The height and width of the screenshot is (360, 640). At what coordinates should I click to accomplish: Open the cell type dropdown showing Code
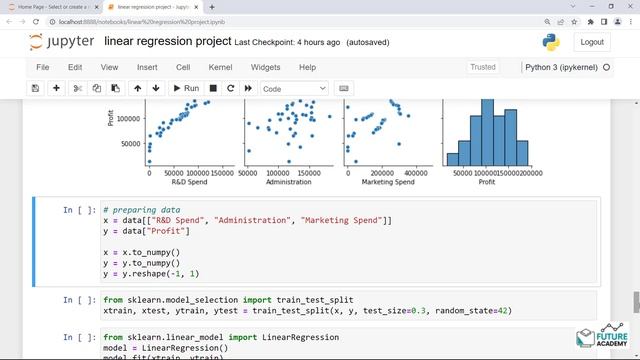[x=294, y=89]
